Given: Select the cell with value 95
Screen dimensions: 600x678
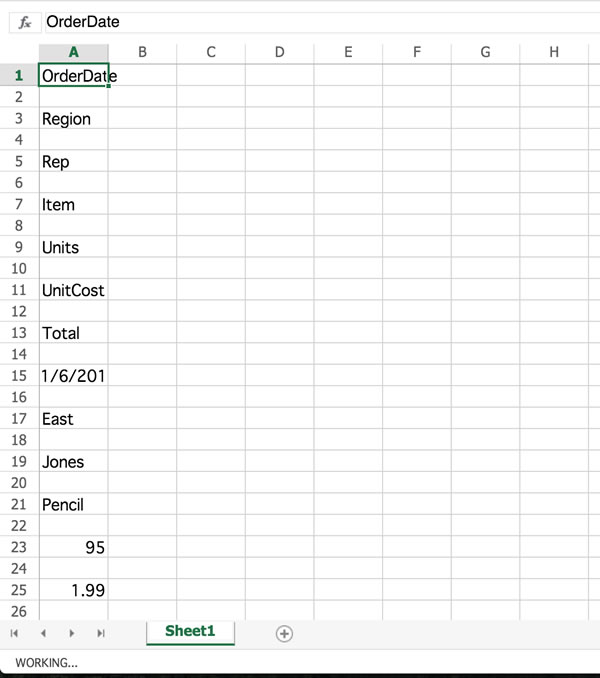Looking at the screenshot, I should (73, 547).
